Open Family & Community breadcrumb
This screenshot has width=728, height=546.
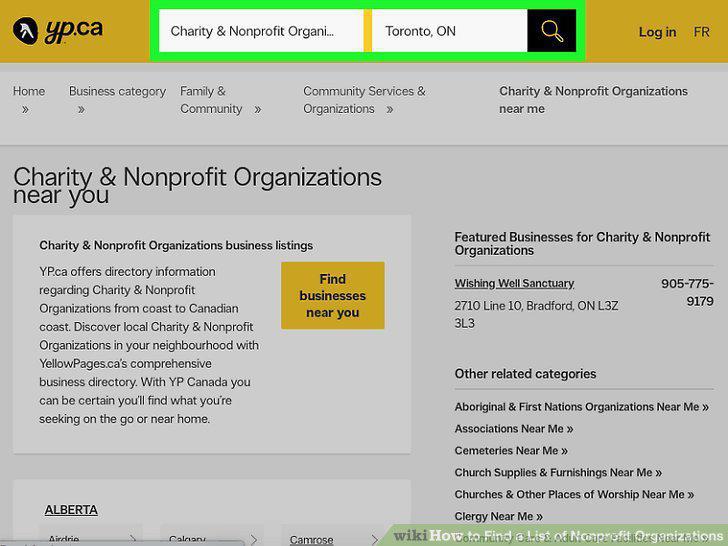pos(211,100)
